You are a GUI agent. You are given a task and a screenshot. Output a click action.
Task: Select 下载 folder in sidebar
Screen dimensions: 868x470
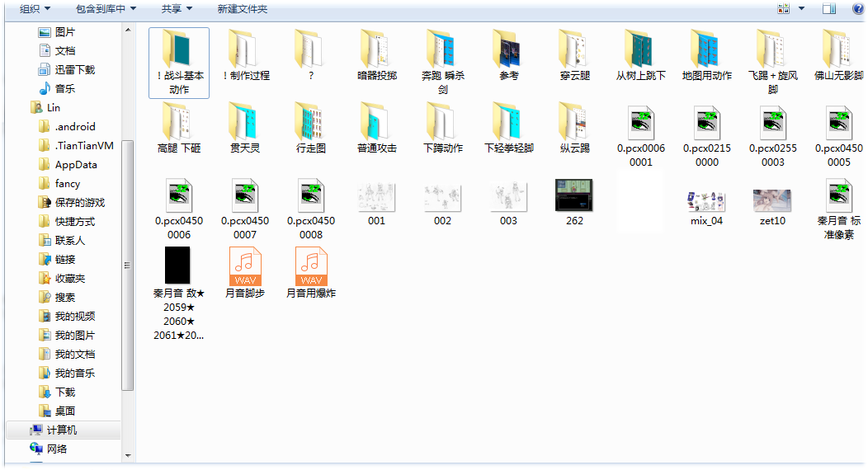tap(57, 392)
